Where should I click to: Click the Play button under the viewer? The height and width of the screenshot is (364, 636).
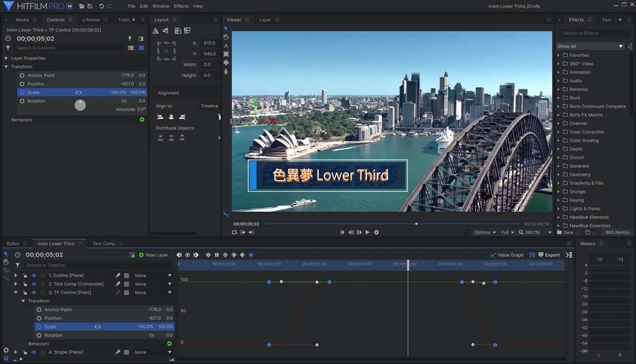coord(368,232)
